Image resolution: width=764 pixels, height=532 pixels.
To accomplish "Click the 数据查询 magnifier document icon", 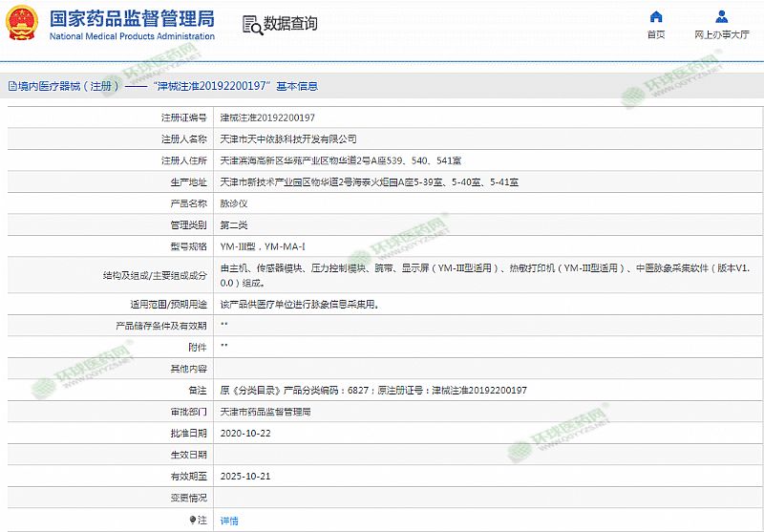I will (x=250, y=24).
